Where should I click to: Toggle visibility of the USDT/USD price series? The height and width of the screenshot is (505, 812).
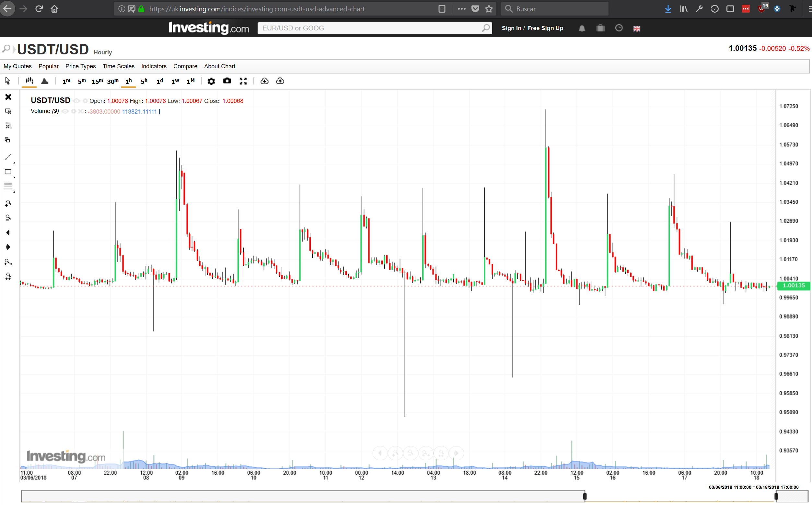[76, 101]
